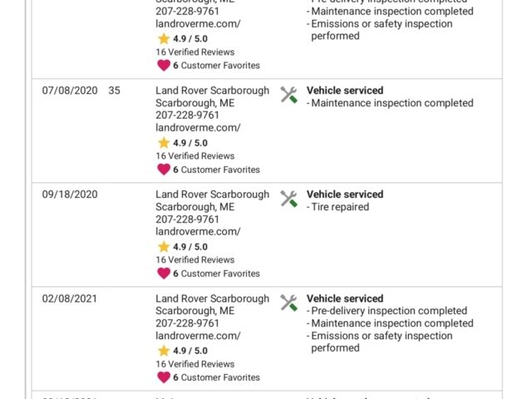Click phone number 207-228-9761 in 09/18/2020 entry
This screenshot has height=399, width=532.
coord(187,219)
